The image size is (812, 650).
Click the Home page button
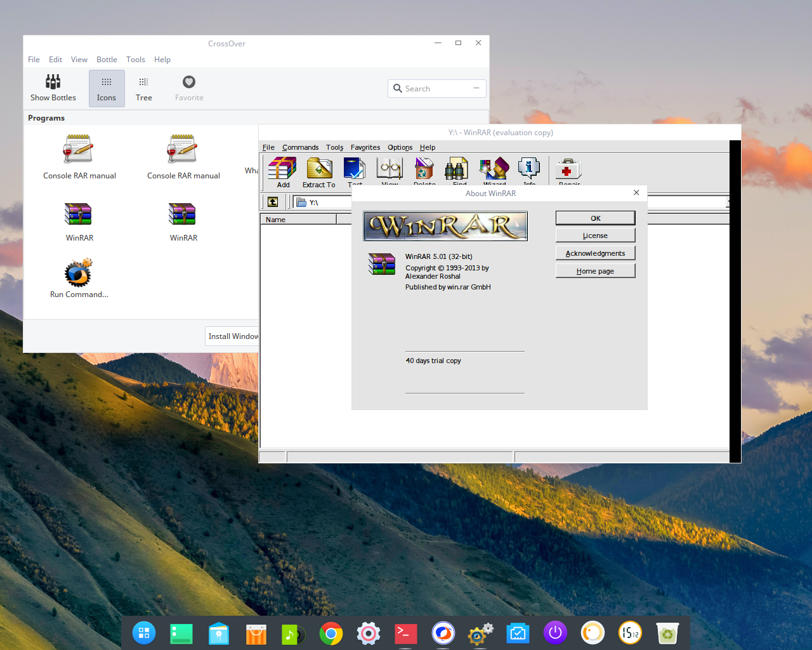coord(596,271)
